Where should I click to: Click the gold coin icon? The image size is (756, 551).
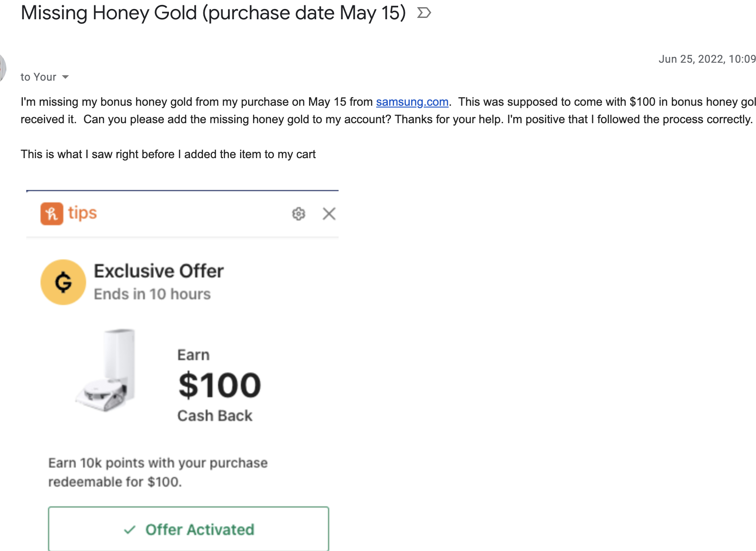(x=63, y=282)
